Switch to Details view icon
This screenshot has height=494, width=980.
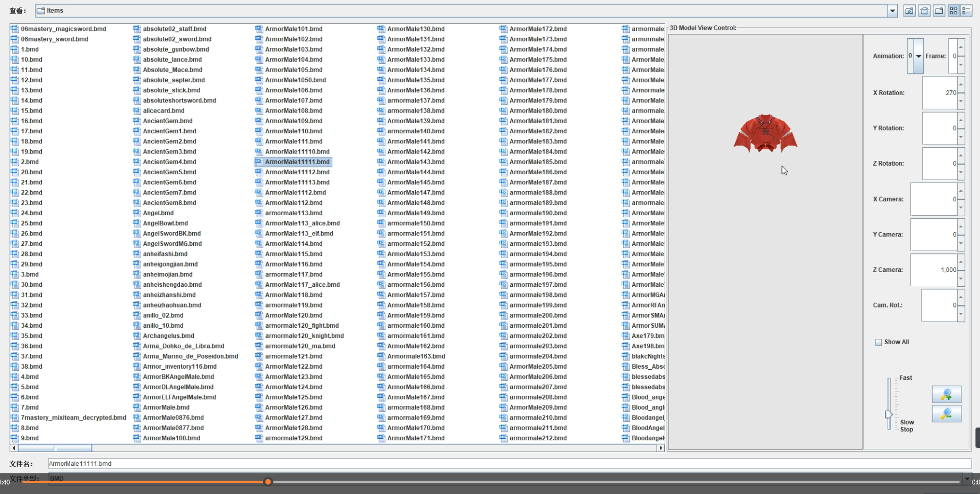(966, 11)
